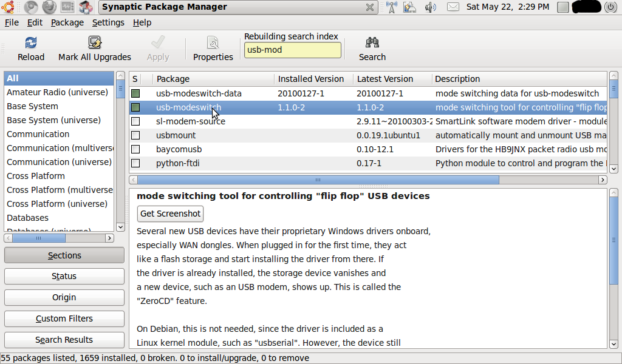
Task: Mark the sl-modem-source package checkbox
Action: (x=135, y=121)
